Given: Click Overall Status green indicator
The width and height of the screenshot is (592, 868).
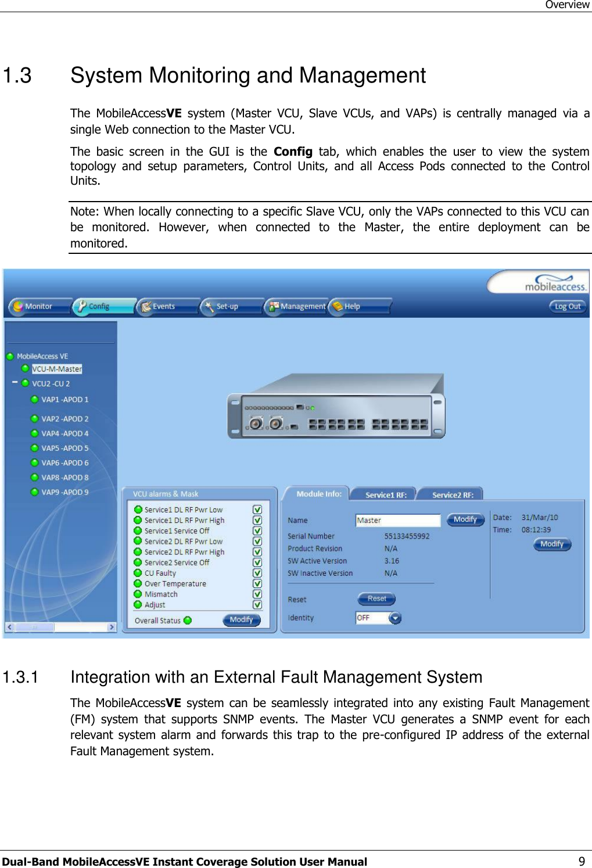Looking at the screenshot, I should click(188, 620).
